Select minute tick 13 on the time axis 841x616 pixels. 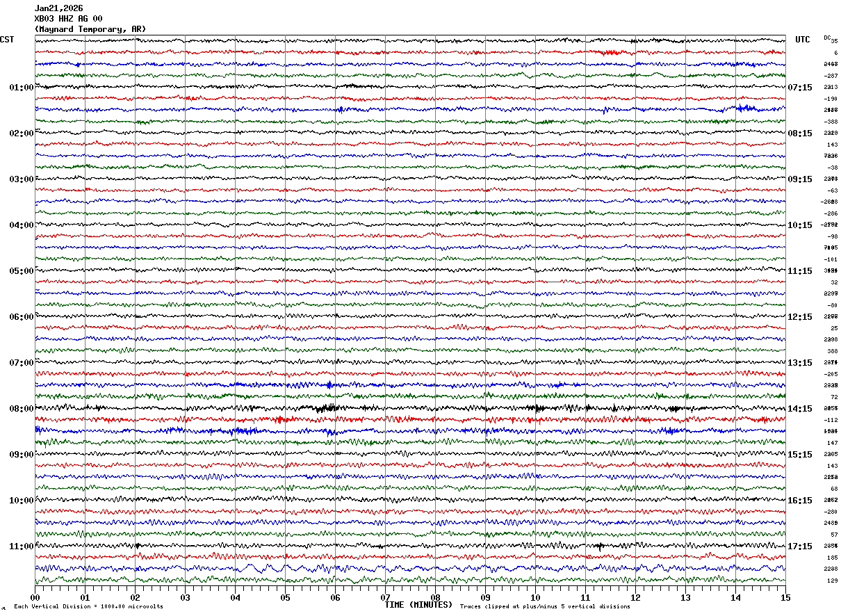tap(685, 597)
